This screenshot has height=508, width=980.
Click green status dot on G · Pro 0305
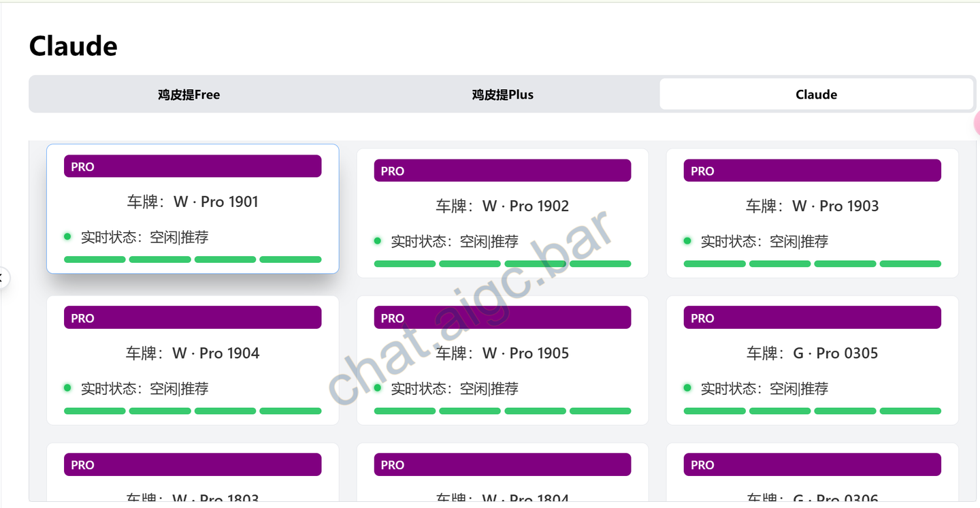[x=687, y=387]
